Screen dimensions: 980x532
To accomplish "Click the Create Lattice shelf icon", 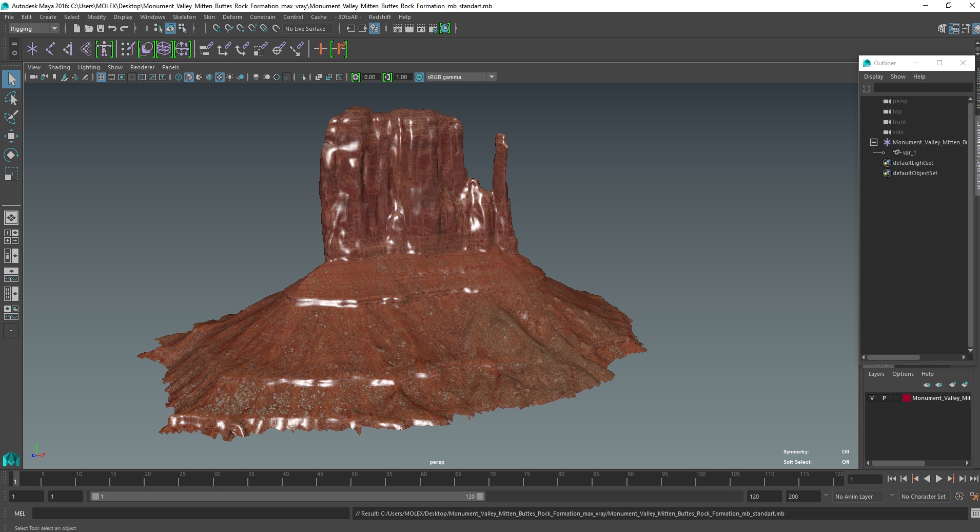I will pos(164,49).
